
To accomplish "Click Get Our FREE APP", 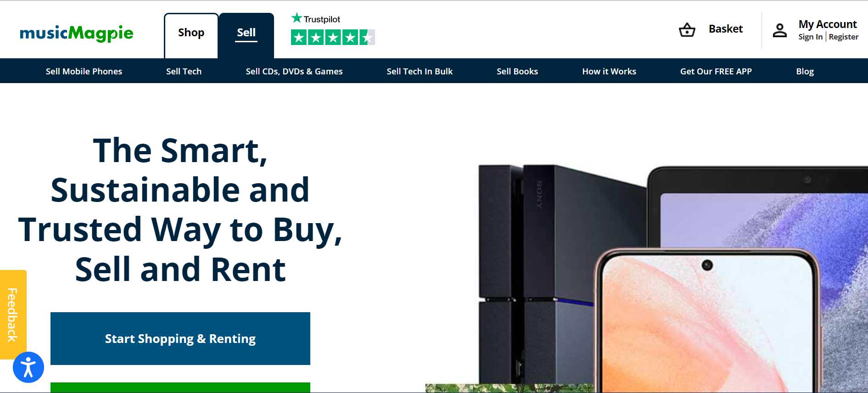I will click(716, 71).
